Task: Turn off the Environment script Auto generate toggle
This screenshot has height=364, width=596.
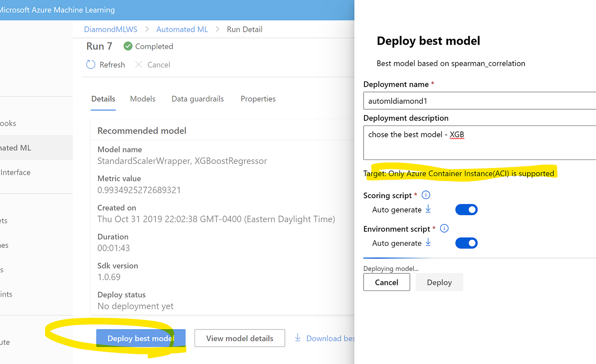Action: point(466,243)
